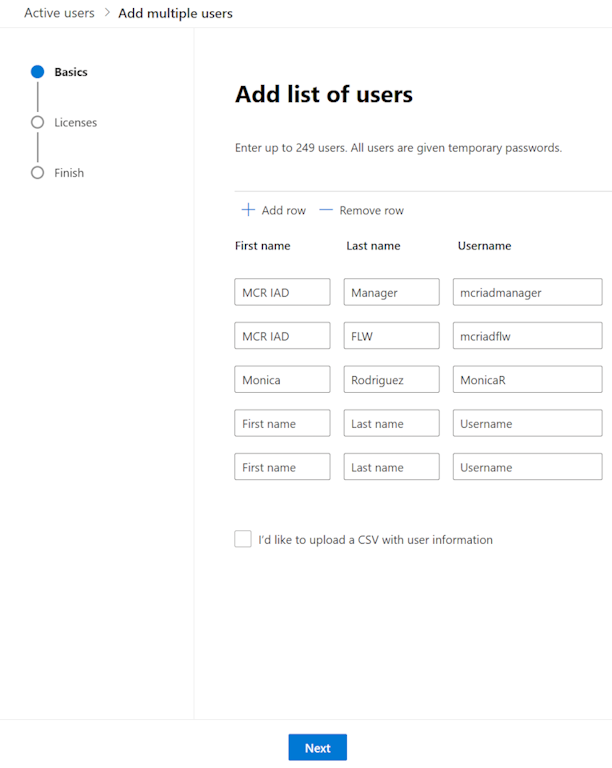Click the Basics step circle indicator
Image resolution: width=612 pixels, height=768 pixels.
38,72
